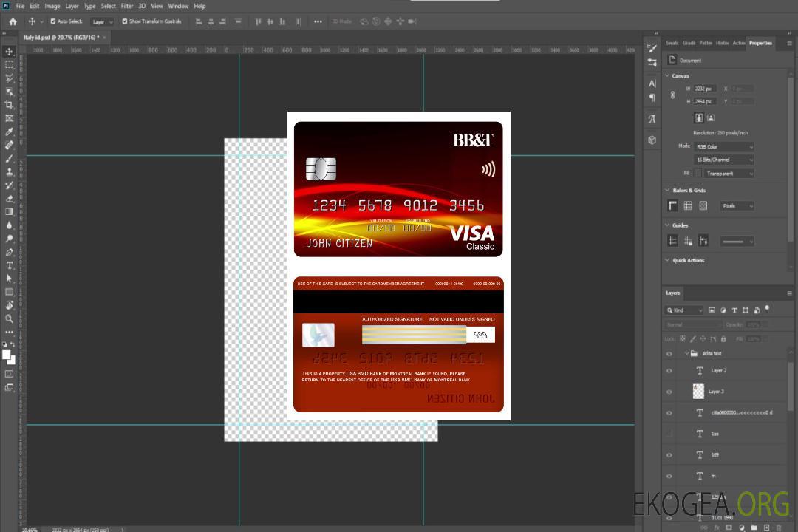Collapse the Quick Actions section
798x532 pixels.
(667, 260)
